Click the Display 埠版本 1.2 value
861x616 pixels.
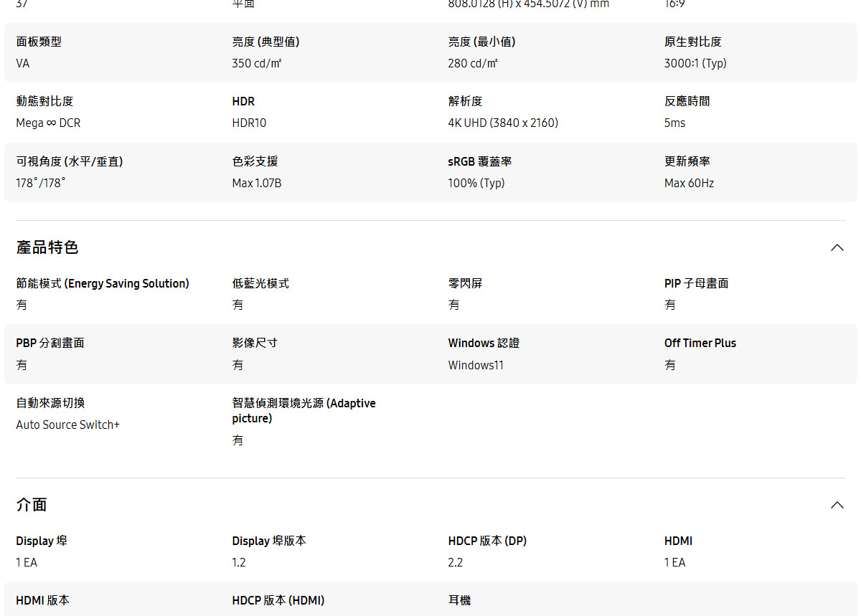[x=238, y=562]
